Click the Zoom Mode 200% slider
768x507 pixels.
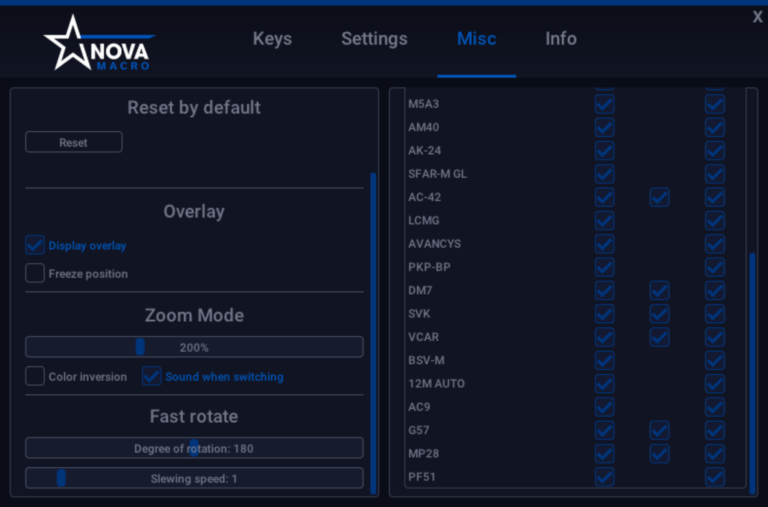pyautogui.click(x=194, y=347)
